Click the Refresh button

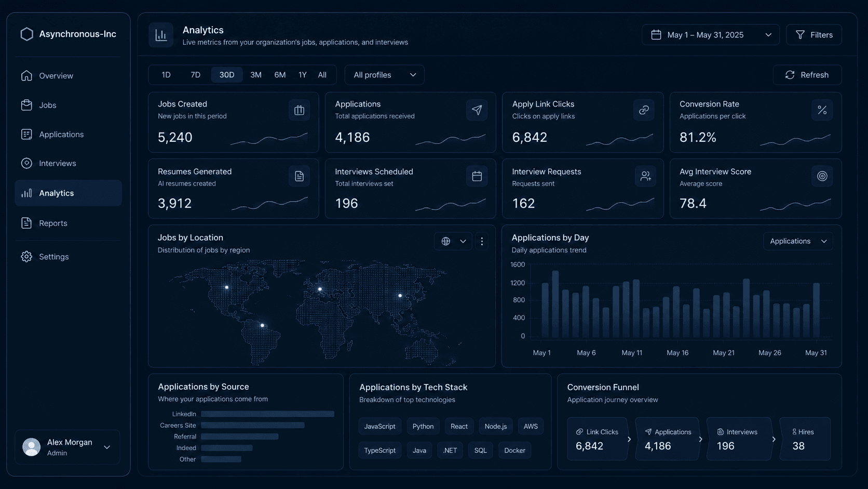[807, 75]
